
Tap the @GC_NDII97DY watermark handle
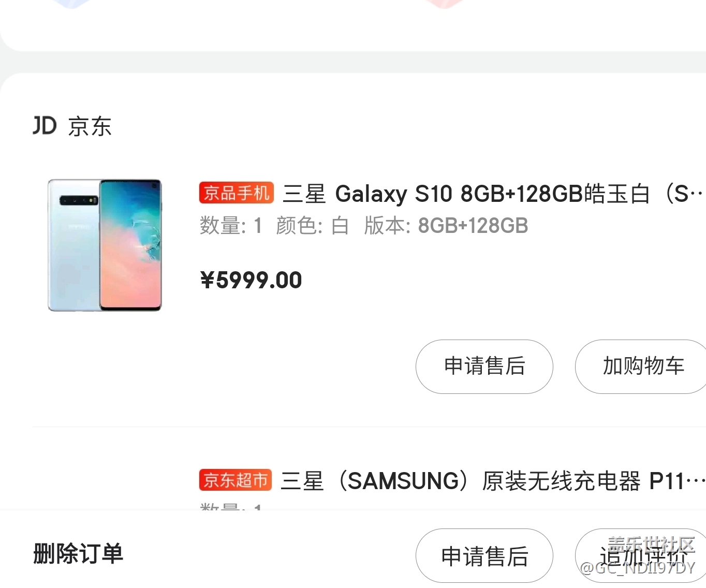(x=638, y=568)
